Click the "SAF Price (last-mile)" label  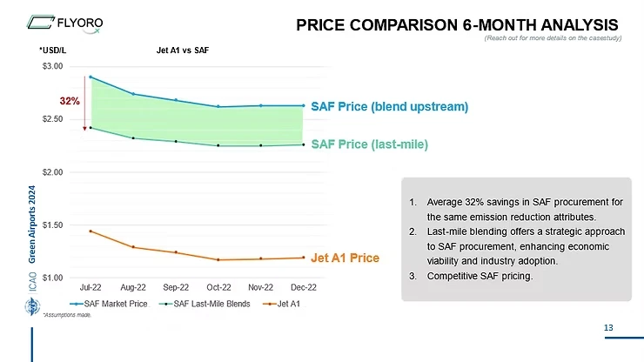click(370, 143)
